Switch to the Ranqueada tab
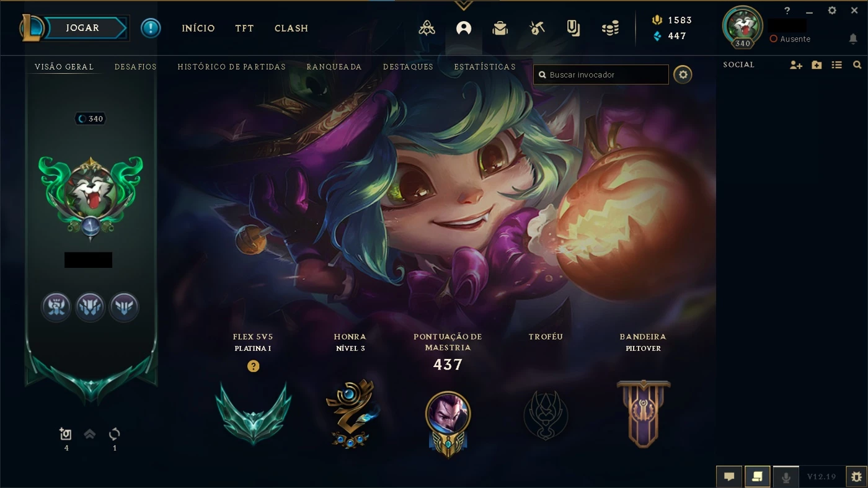The width and height of the screenshot is (868, 488). click(334, 66)
